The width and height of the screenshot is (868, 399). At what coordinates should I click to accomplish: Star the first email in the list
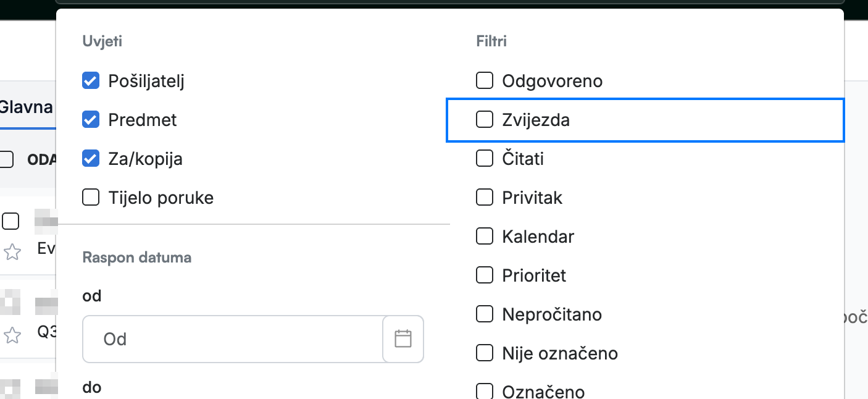12,251
